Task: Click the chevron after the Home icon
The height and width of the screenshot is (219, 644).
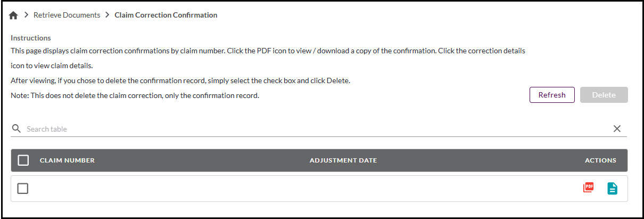Action: click(26, 15)
